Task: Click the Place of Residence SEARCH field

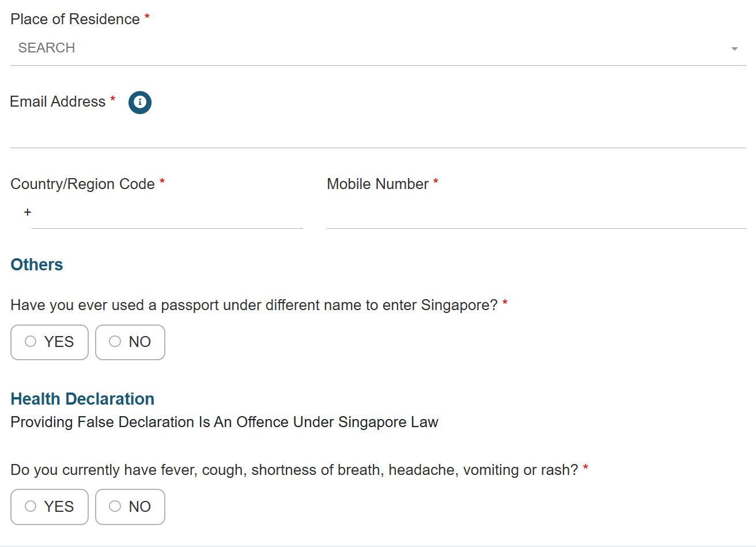Action: click(x=369, y=48)
